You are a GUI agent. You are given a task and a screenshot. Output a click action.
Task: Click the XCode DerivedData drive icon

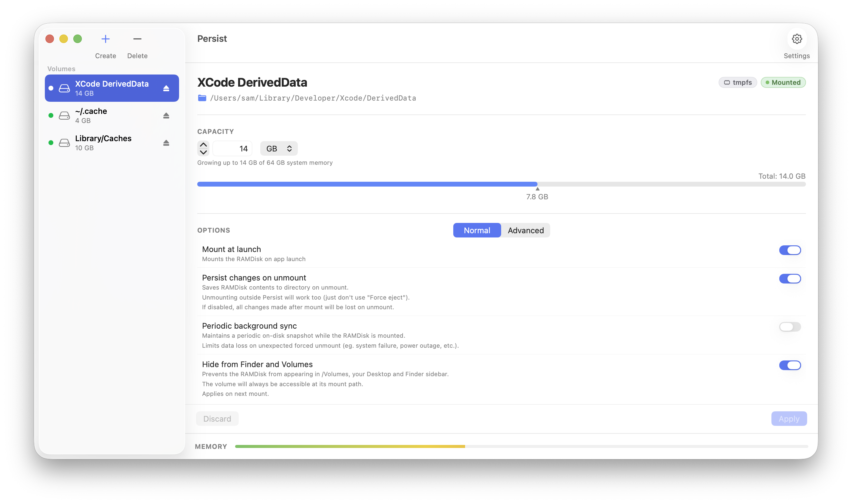pyautogui.click(x=64, y=88)
